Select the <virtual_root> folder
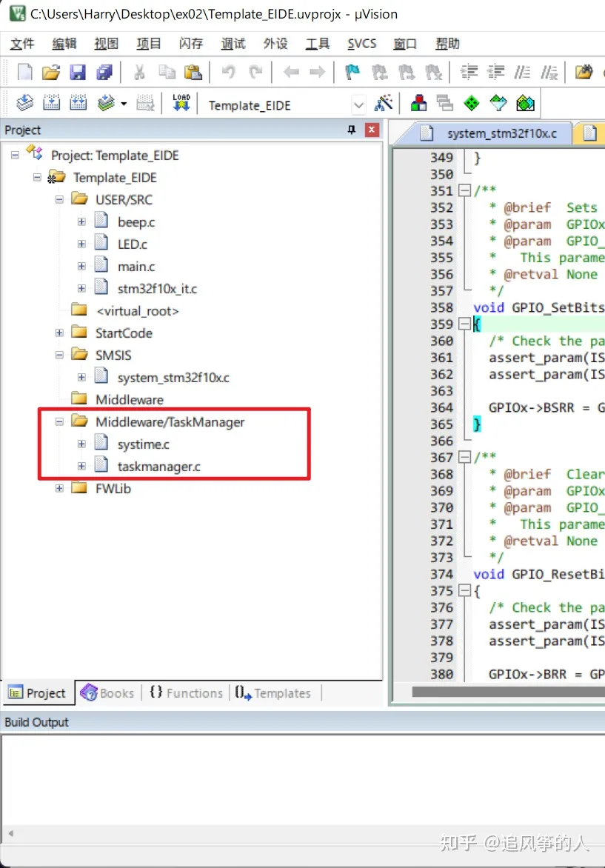 click(137, 310)
